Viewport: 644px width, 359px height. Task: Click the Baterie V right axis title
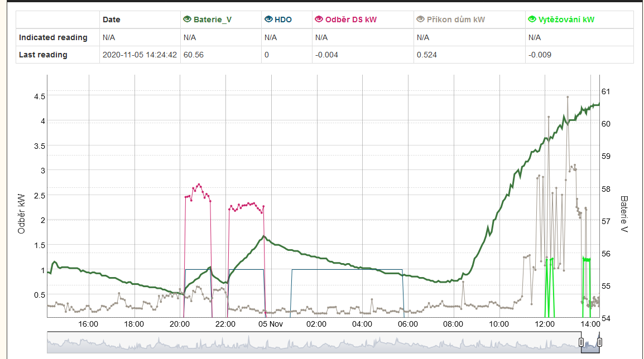tap(624, 214)
